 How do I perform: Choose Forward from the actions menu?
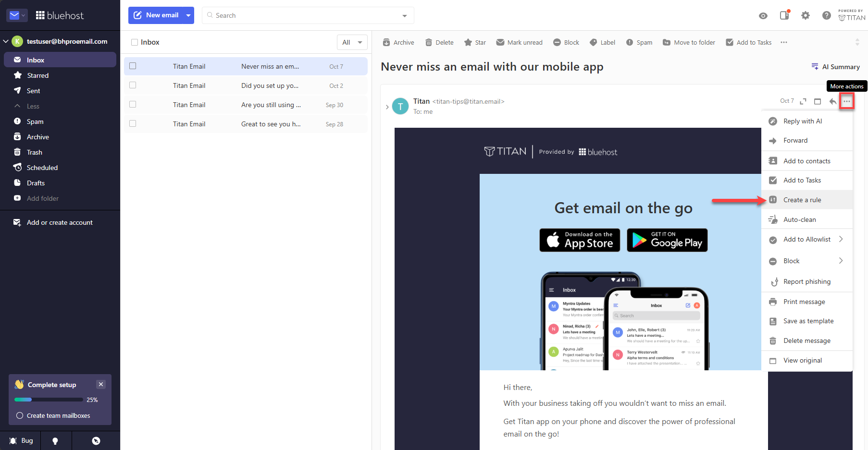click(807, 140)
